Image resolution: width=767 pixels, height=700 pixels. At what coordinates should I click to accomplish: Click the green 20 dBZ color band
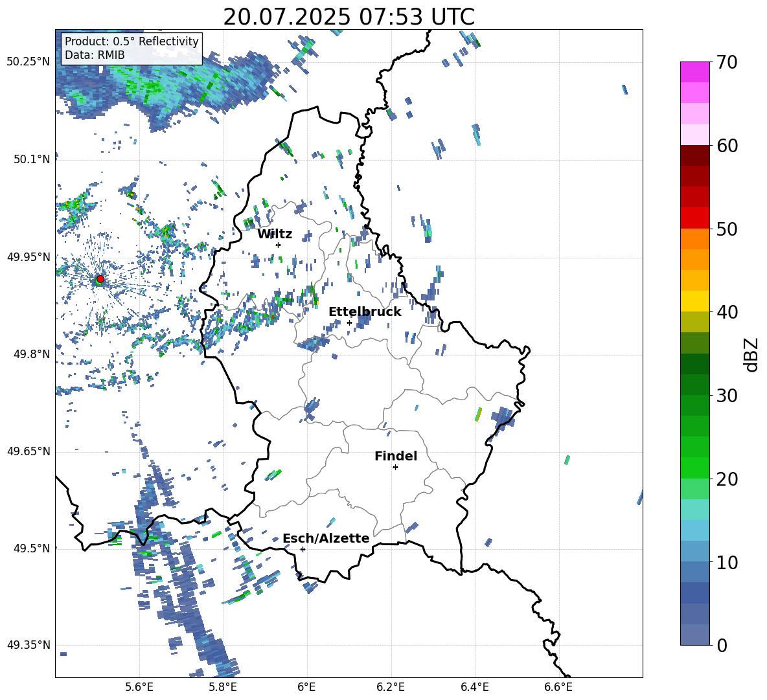click(694, 468)
